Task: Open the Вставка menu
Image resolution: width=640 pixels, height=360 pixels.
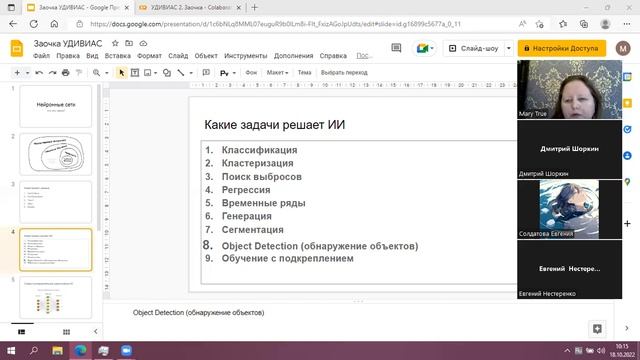Action: (x=118, y=56)
